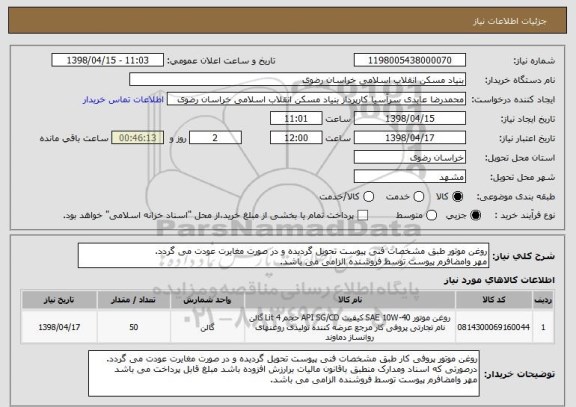Click product code 081430069160044 cell
The image size is (576, 407).
[494, 327]
